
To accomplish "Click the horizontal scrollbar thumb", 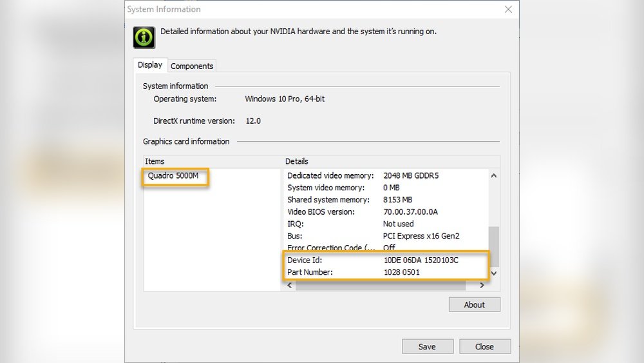I will pos(381,285).
